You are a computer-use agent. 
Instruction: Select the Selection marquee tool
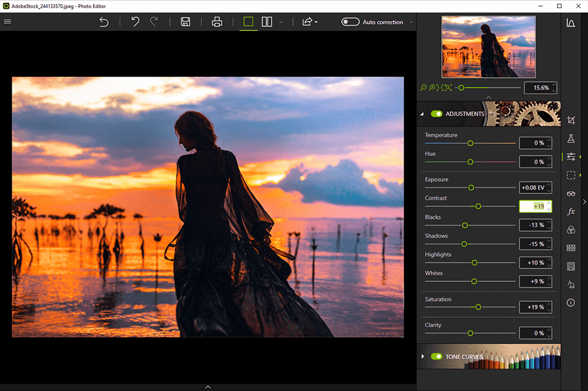[571, 175]
